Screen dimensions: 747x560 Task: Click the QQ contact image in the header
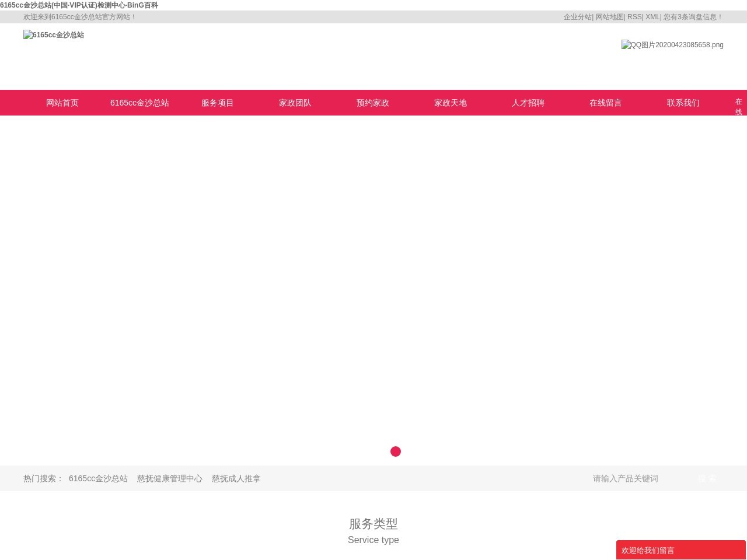coord(672,45)
